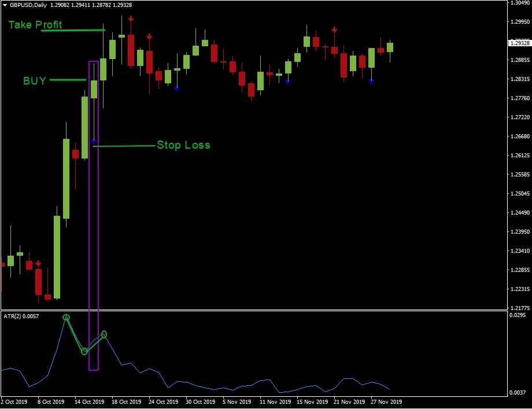532x409 pixels.
Task: Click the Stop Loss text label
Action: [183, 145]
